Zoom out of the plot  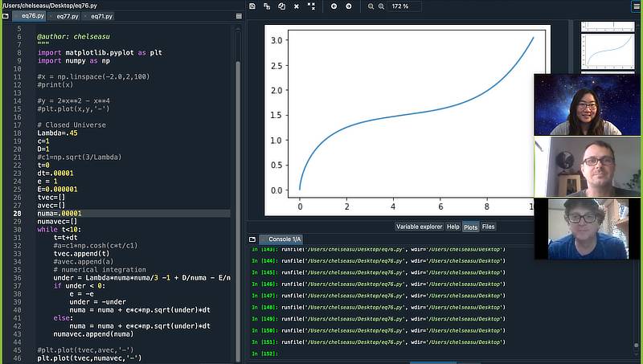pyautogui.click(x=371, y=6)
